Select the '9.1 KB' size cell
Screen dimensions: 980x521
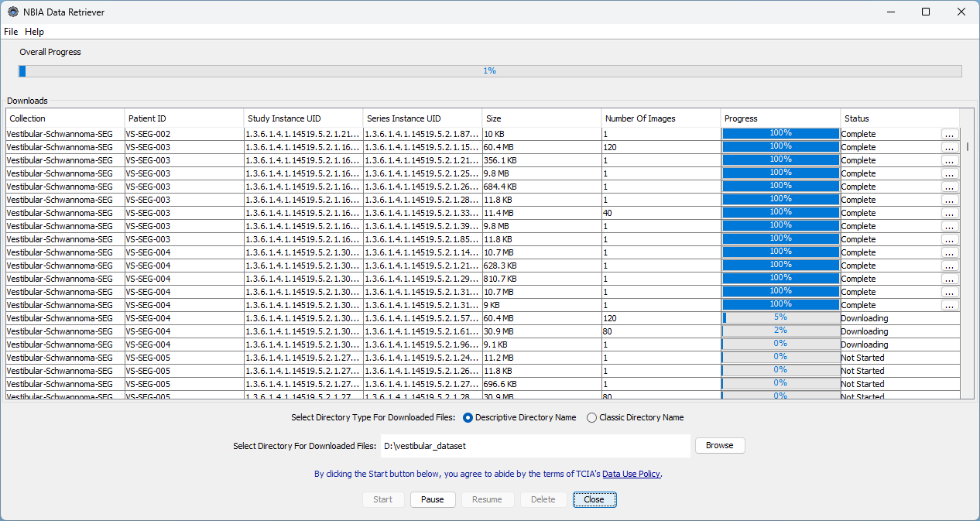click(542, 344)
